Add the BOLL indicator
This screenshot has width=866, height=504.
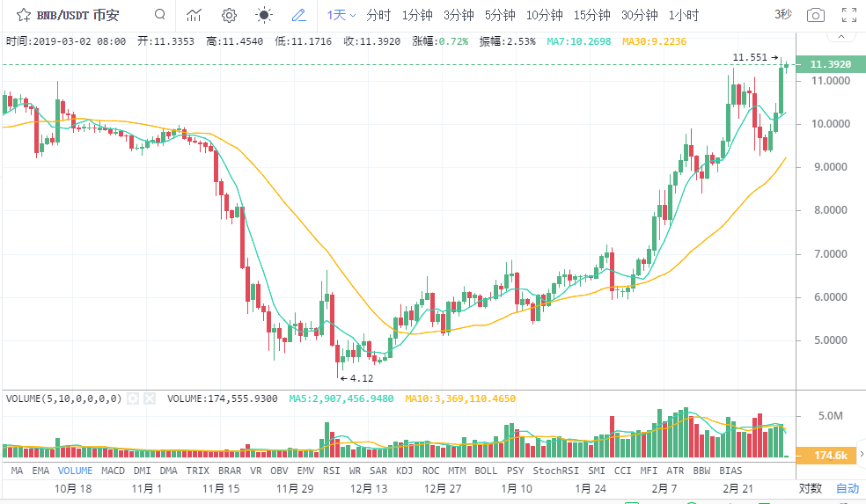(486, 471)
